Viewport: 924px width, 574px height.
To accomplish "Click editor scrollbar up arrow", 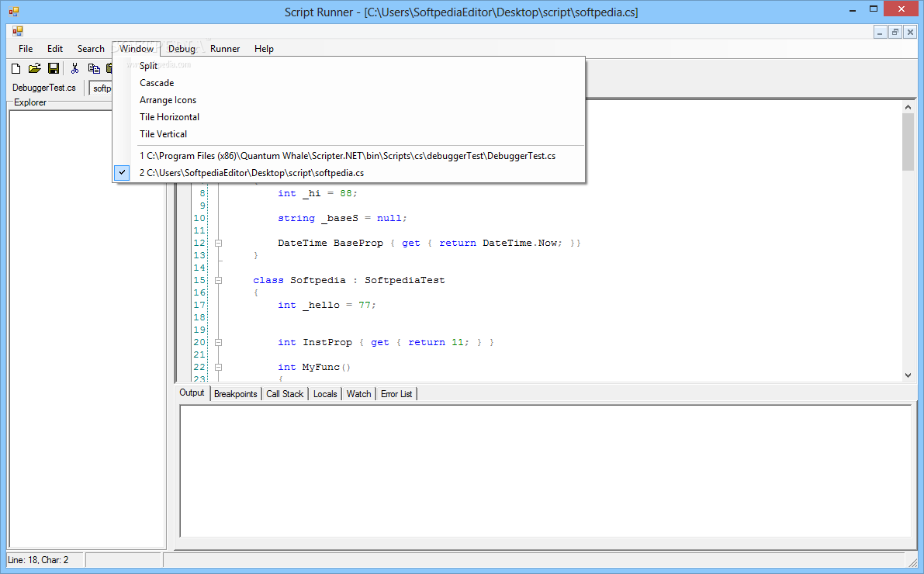I will click(x=908, y=107).
